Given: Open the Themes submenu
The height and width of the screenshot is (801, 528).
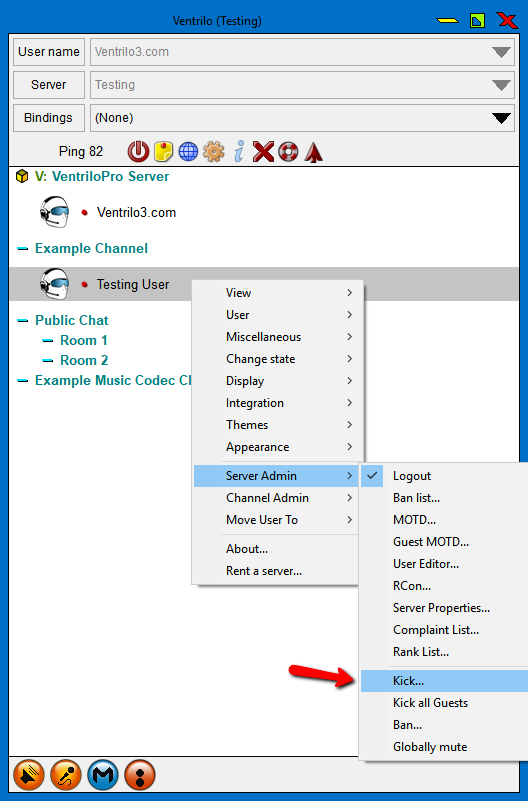Looking at the screenshot, I should pos(277,425).
